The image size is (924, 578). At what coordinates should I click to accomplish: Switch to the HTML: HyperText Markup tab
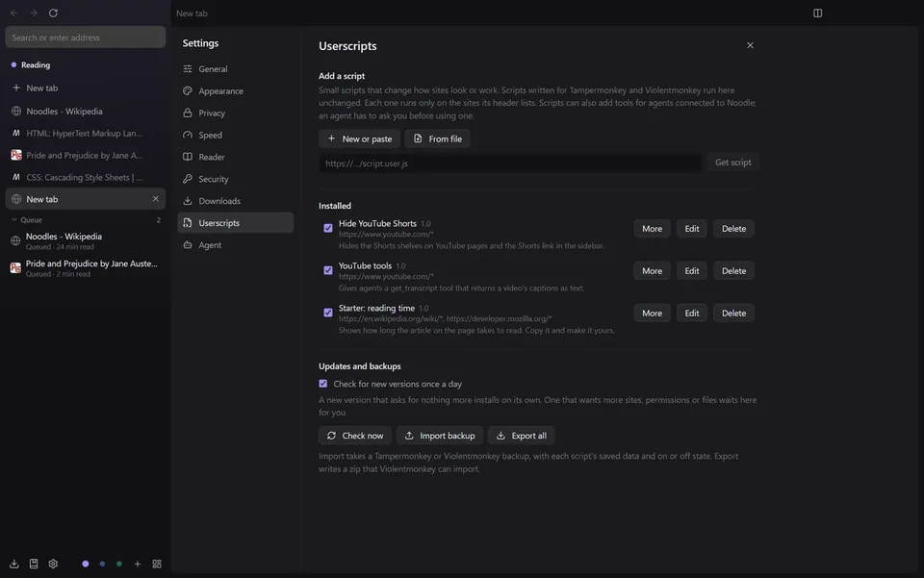click(x=86, y=133)
